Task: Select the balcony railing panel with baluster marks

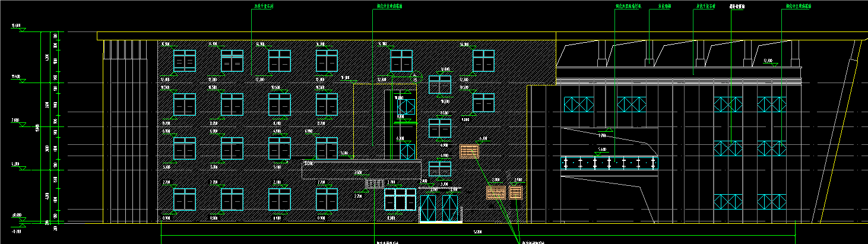Action: (610, 163)
